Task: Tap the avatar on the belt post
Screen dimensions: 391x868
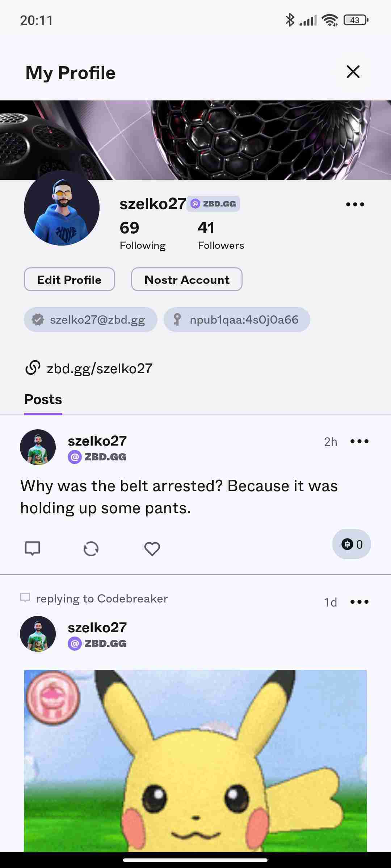Action: 38,447
